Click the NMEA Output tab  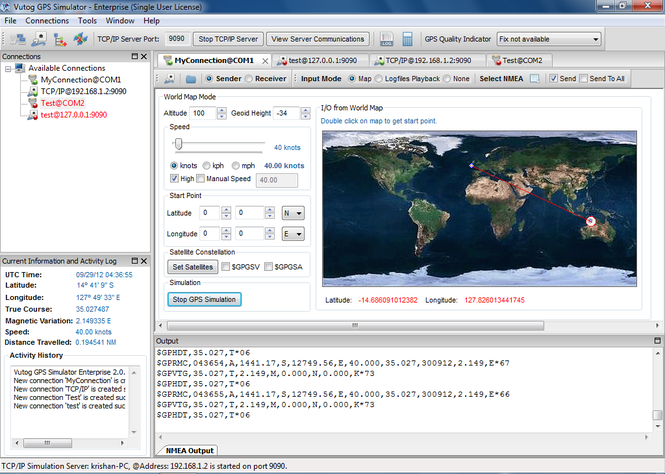[189, 450]
